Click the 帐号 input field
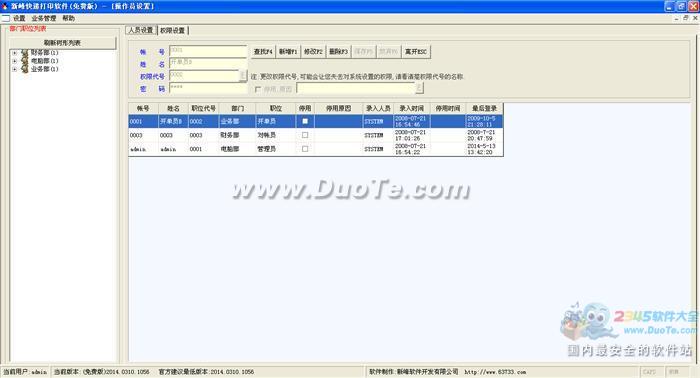 coord(208,51)
